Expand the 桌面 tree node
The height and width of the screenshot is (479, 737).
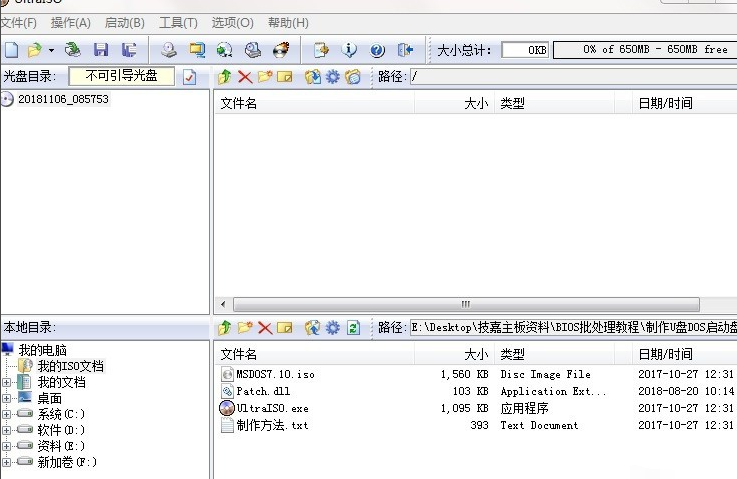click(6, 399)
